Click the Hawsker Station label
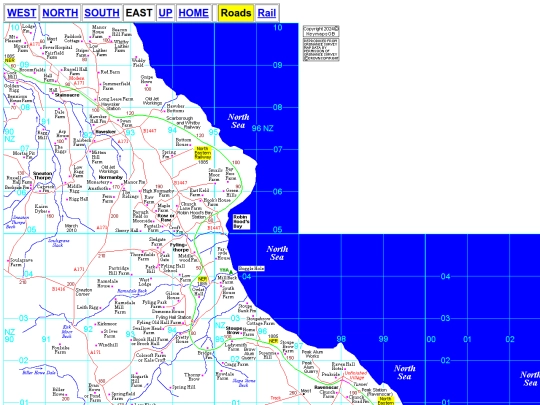 111,106
